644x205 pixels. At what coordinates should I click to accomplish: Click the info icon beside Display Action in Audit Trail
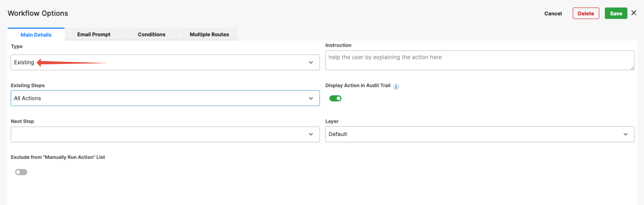[396, 87]
